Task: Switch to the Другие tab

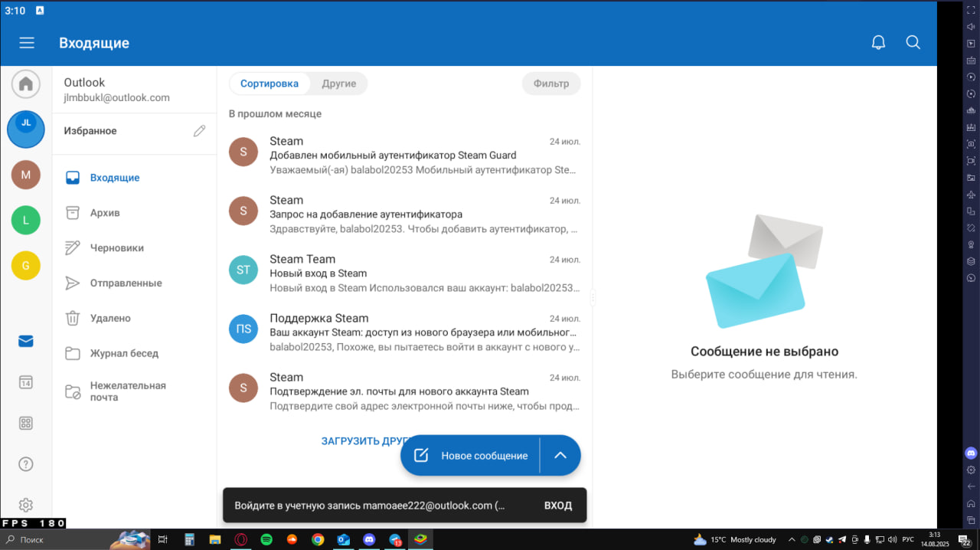Action: coord(338,83)
